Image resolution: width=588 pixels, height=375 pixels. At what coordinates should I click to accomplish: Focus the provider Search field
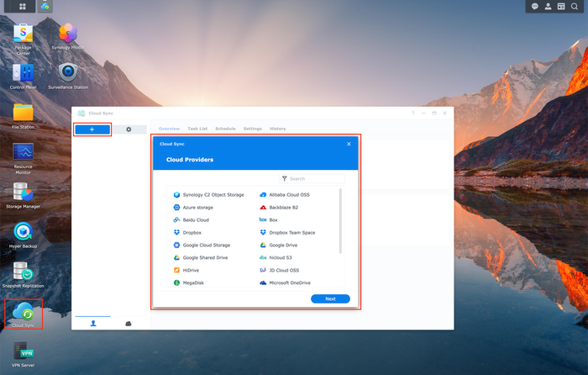[x=312, y=179]
